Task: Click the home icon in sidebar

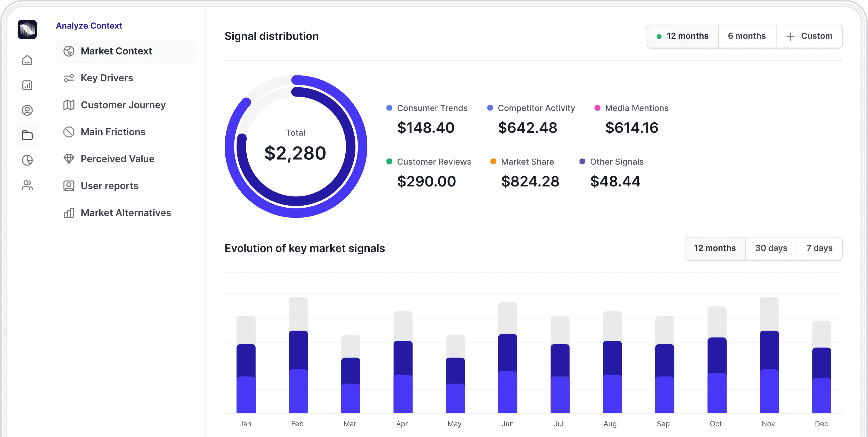Action: tap(27, 61)
